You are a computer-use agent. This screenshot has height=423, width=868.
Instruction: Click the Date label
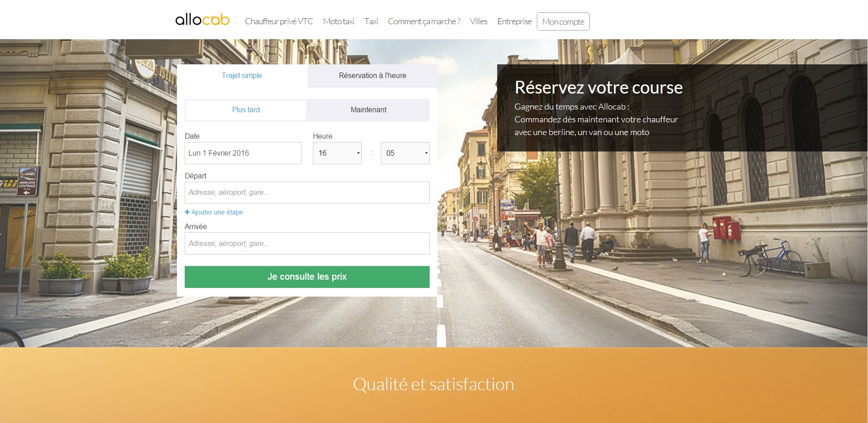[192, 136]
